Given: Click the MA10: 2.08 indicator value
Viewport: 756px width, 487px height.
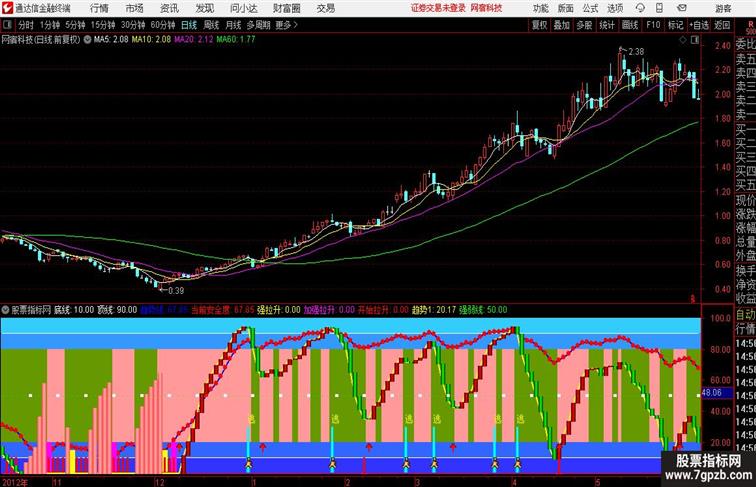Looking at the screenshot, I should click(x=151, y=40).
